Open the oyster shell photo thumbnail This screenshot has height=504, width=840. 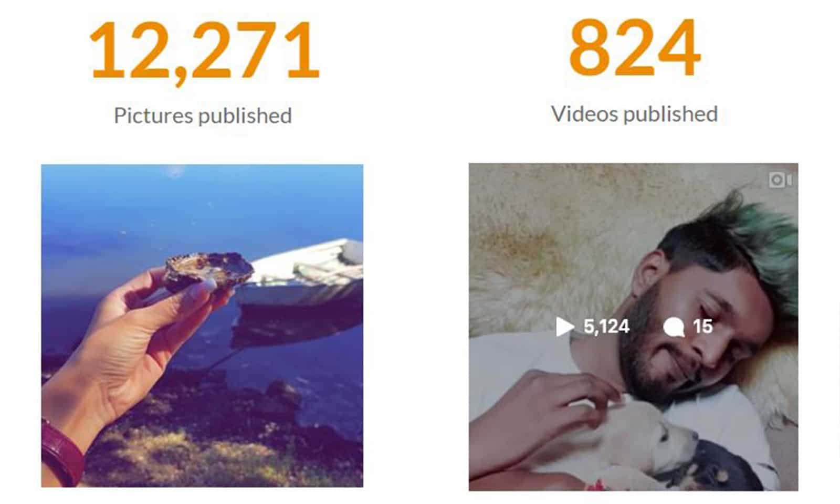[202, 325]
